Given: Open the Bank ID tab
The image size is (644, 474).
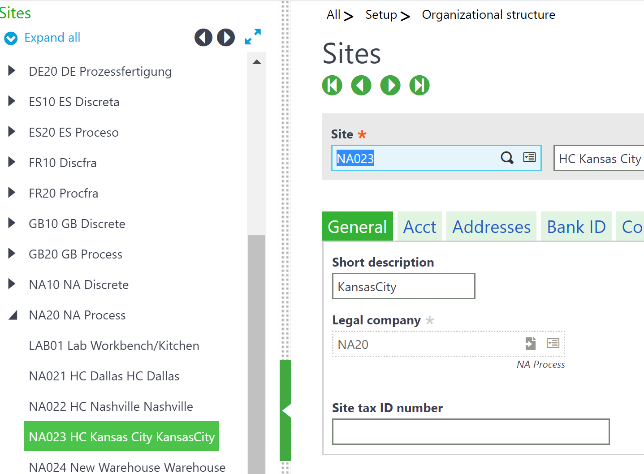Looking at the screenshot, I should tap(576, 227).
